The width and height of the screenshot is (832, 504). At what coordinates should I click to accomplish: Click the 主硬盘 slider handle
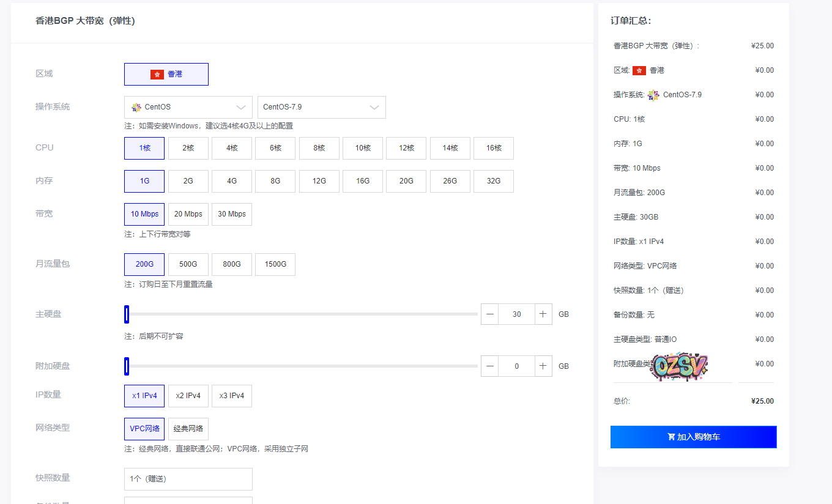click(127, 314)
